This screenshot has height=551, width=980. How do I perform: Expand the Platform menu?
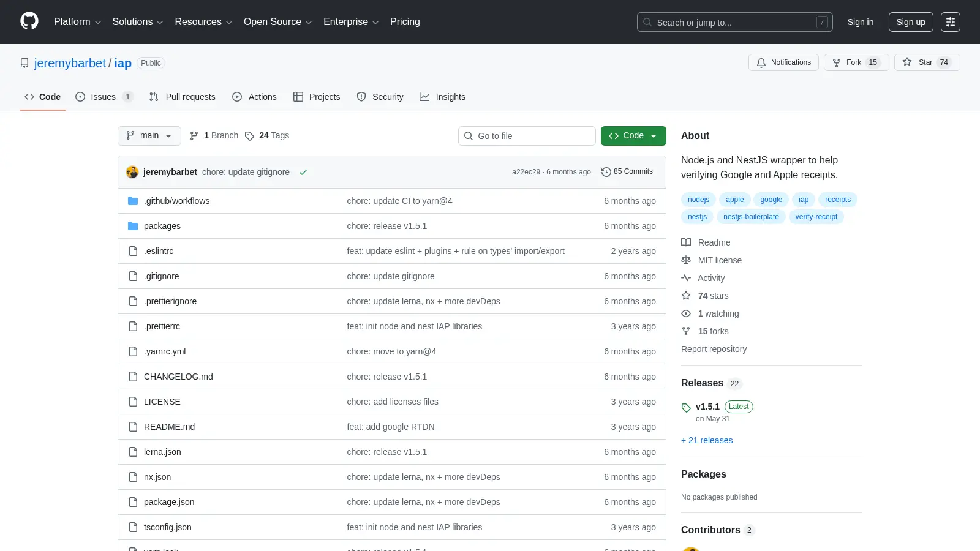point(77,22)
